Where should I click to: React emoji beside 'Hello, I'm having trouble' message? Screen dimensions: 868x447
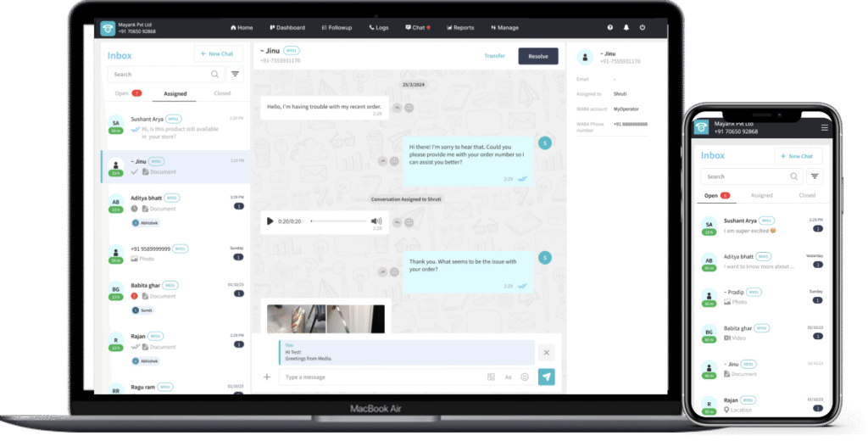409,108
